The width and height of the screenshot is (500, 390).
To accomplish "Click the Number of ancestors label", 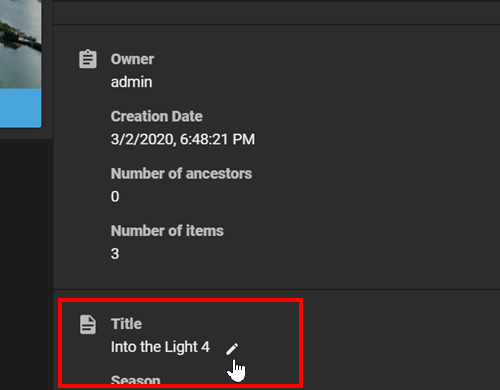I will coord(181,174).
